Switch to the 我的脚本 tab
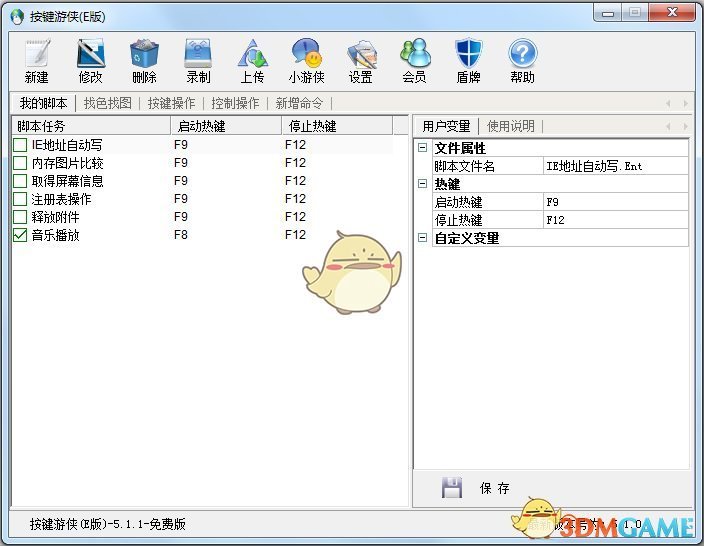704x546 pixels. pyautogui.click(x=43, y=103)
